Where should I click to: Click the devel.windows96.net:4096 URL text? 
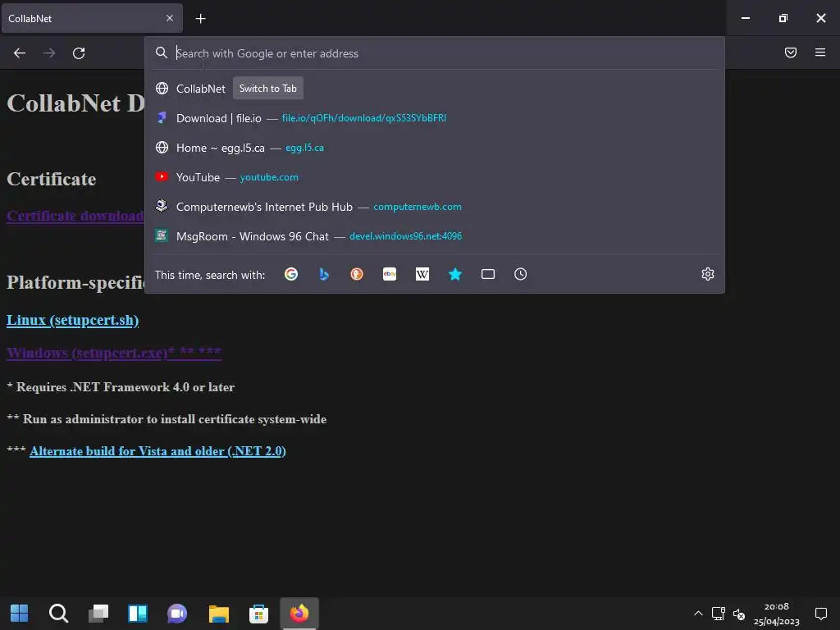[405, 235]
